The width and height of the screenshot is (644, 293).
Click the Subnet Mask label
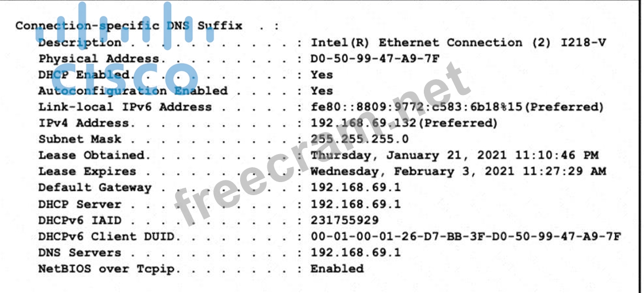pos(80,139)
